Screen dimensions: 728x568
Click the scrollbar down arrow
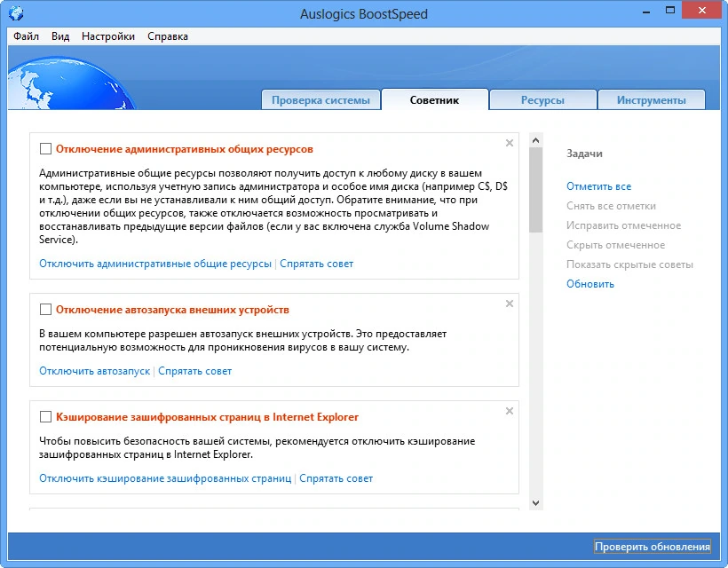point(535,503)
